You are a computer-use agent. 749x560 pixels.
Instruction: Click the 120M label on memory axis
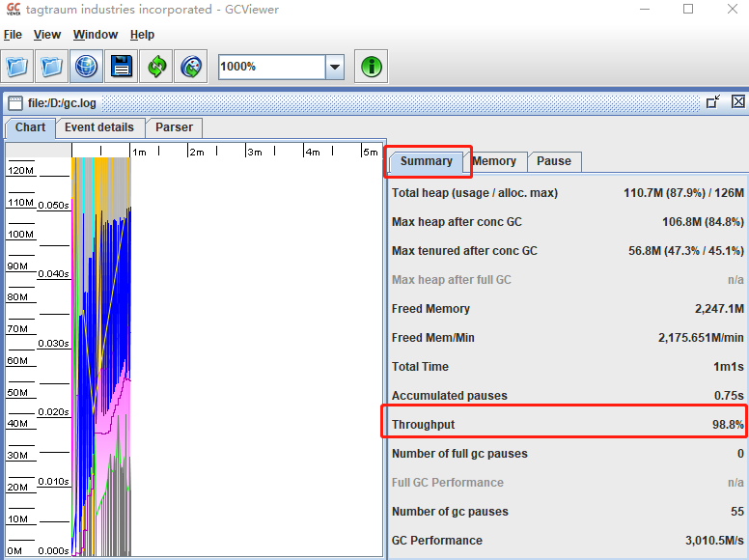20,171
